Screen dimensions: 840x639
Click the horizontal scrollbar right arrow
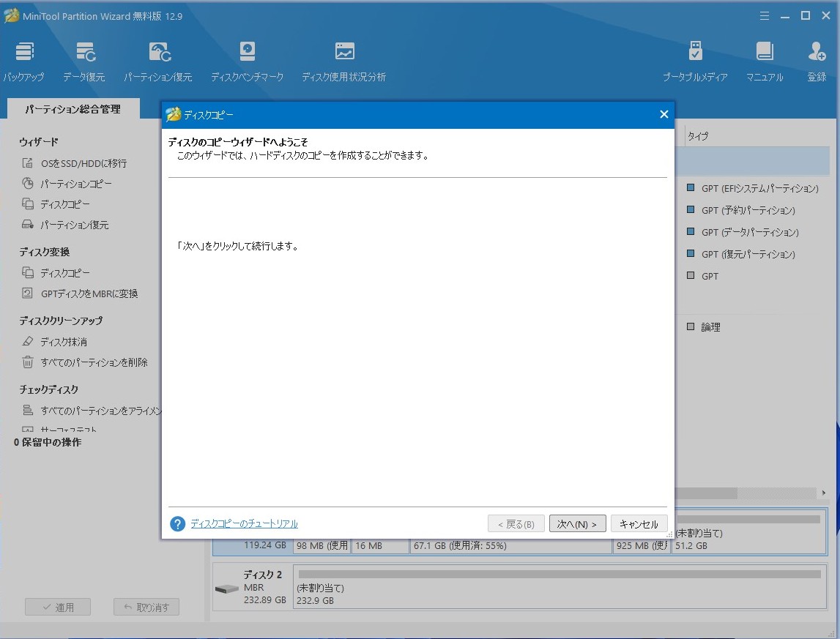[823, 493]
